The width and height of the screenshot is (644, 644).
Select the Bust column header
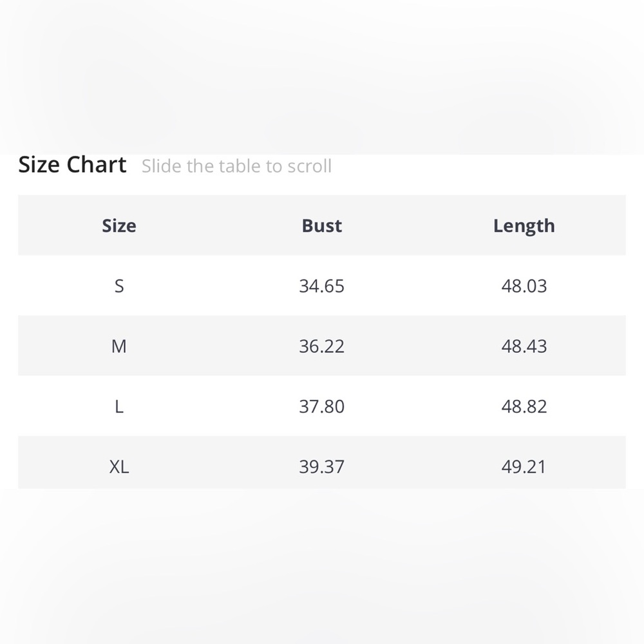(x=321, y=225)
